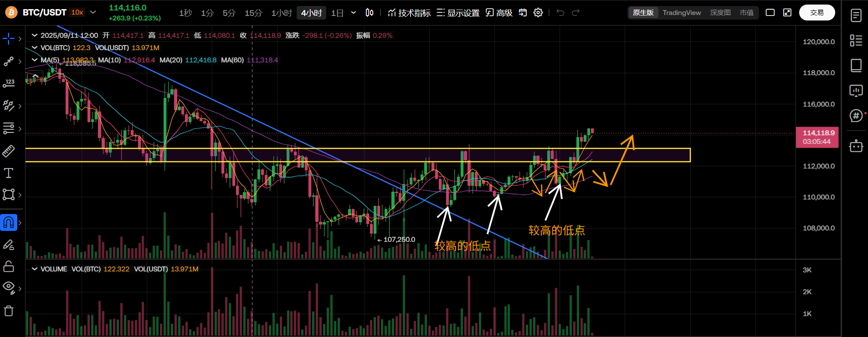Viewport: 868px width, 337px height.
Task: Open the trading bot robot icon
Action: 856,146
